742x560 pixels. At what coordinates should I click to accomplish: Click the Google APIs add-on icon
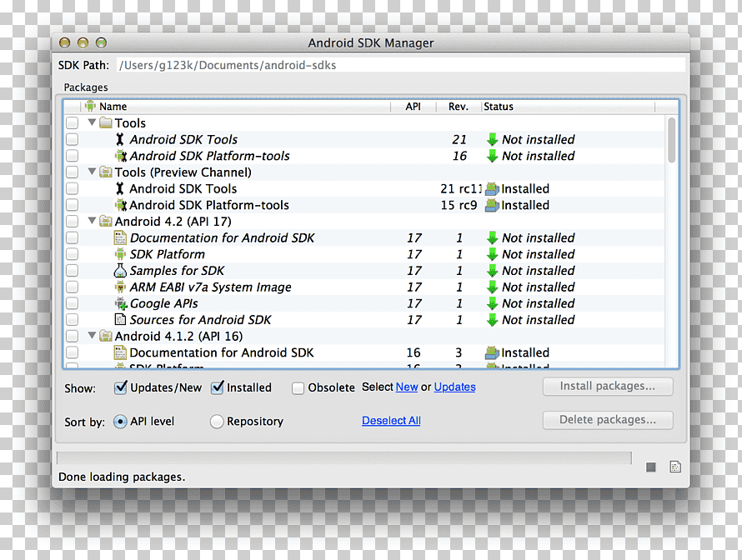pyautogui.click(x=121, y=303)
